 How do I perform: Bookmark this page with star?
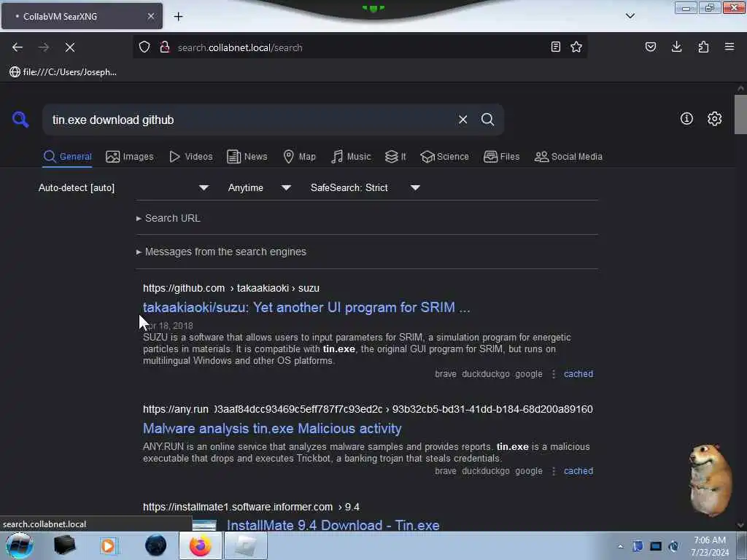tap(576, 47)
